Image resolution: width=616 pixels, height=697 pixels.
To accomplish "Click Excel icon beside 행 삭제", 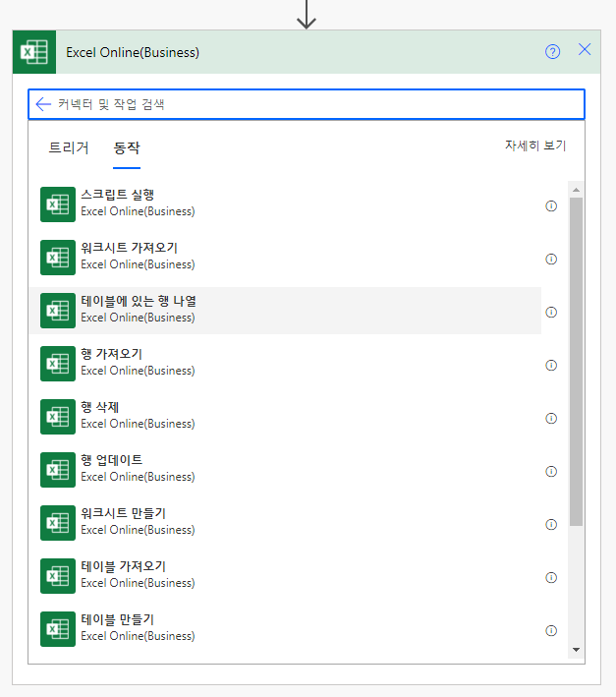I will pyautogui.click(x=58, y=417).
